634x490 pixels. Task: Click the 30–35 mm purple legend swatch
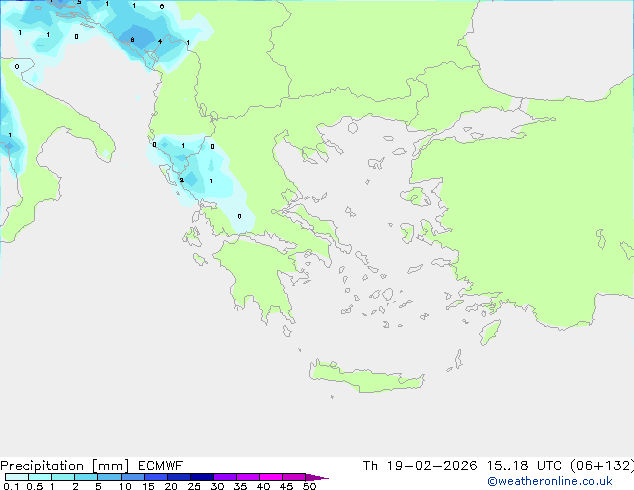(x=224, y=477)
